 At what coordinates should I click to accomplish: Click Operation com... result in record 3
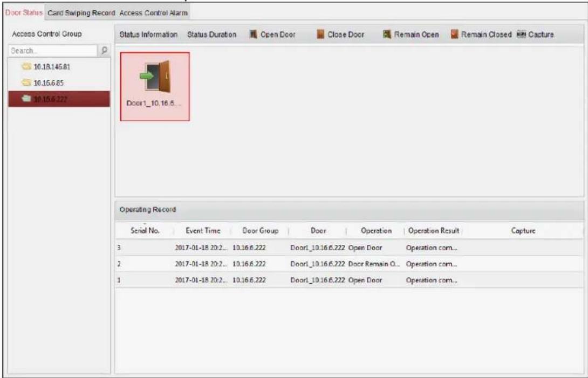432,248
